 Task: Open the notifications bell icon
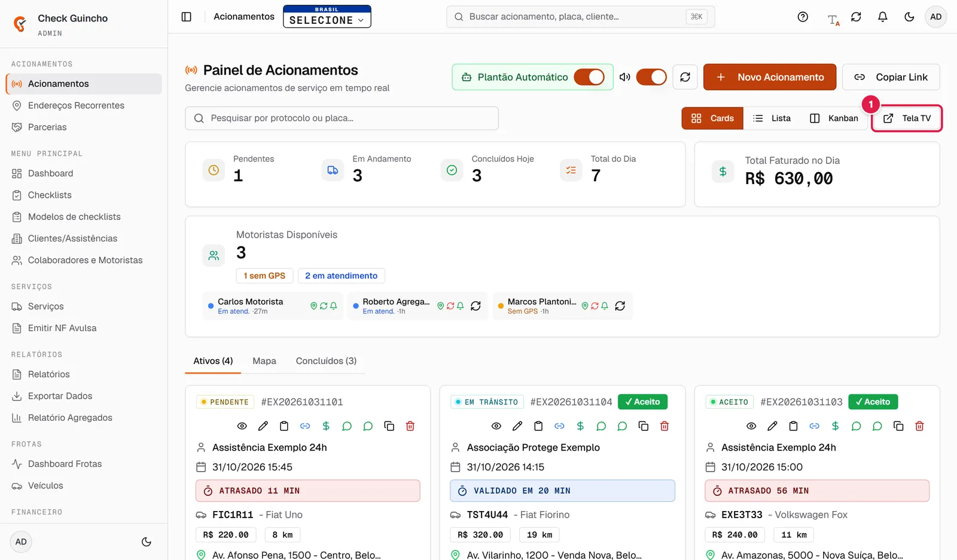882,17
